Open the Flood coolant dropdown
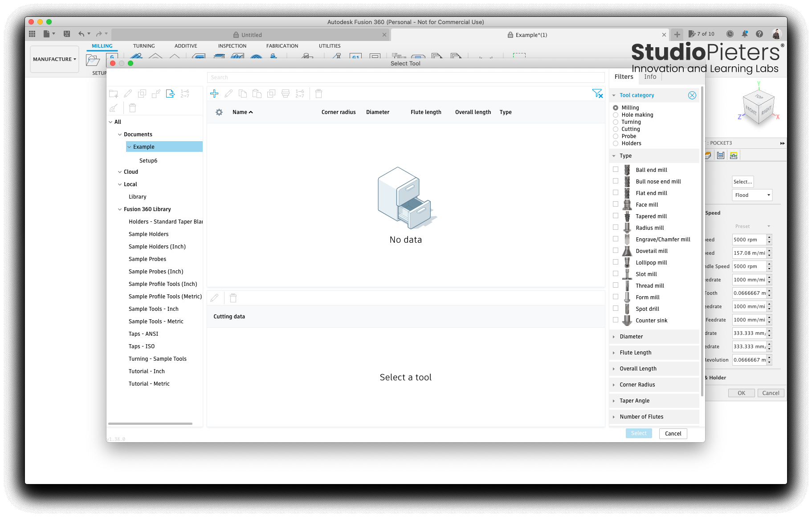This screenshot has width=812, height=517. [x=752, y=195]
